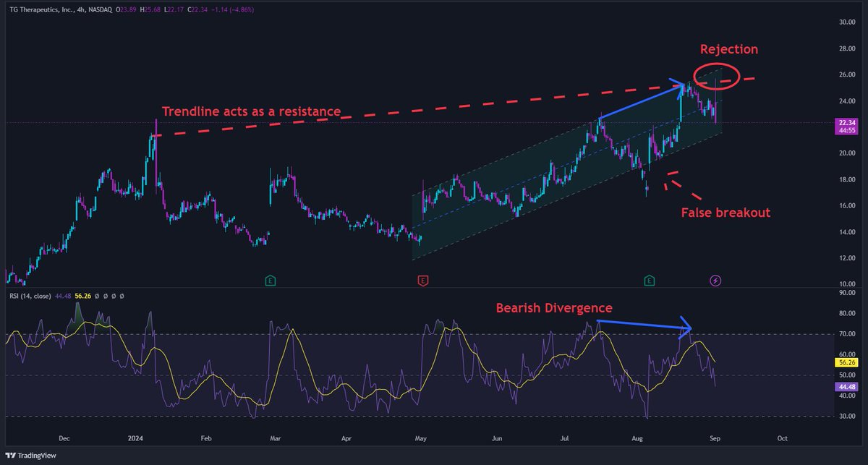
Task: Click the green earnings marker in August
Action: [x=650, y=280]
